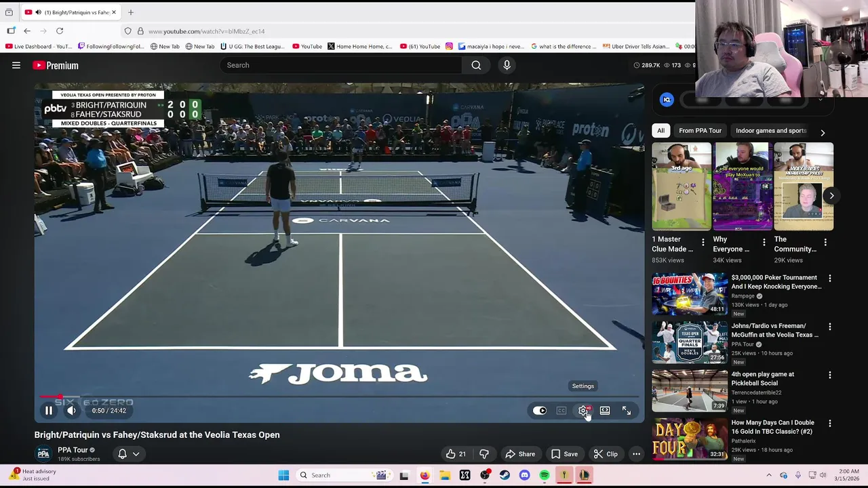Open Day Four video thumbnail

pyautogui.click(x=690, y=439)
